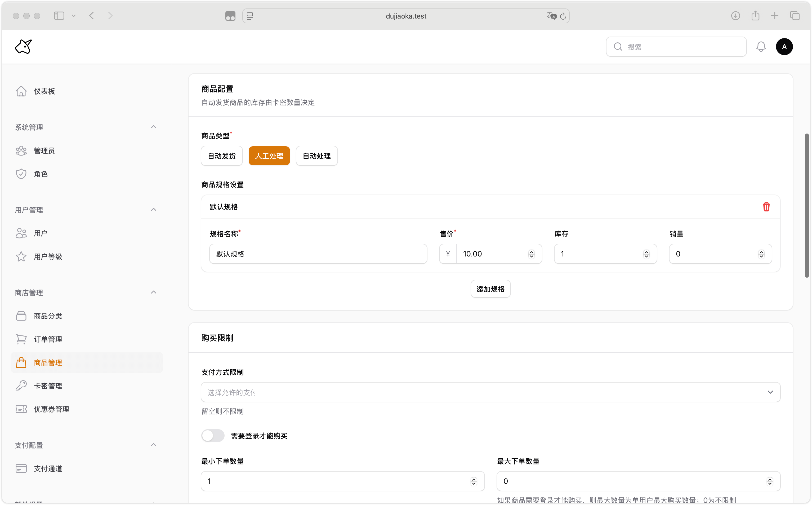Go to 订单管理 cart icon

(x=21, y=339)
